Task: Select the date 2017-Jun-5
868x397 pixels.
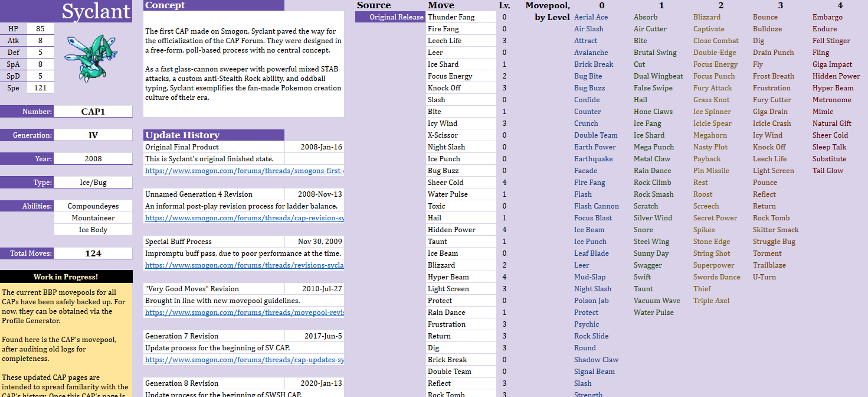Action: click(315, 336)
